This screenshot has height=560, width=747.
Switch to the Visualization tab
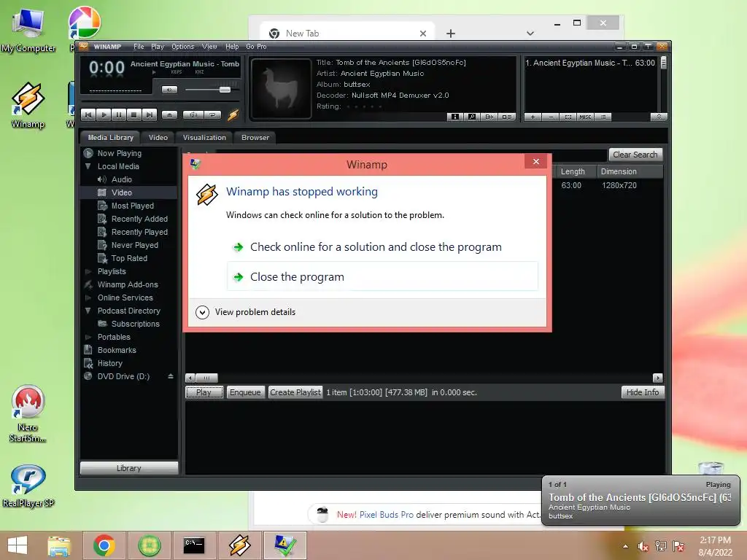click(204, 138)
